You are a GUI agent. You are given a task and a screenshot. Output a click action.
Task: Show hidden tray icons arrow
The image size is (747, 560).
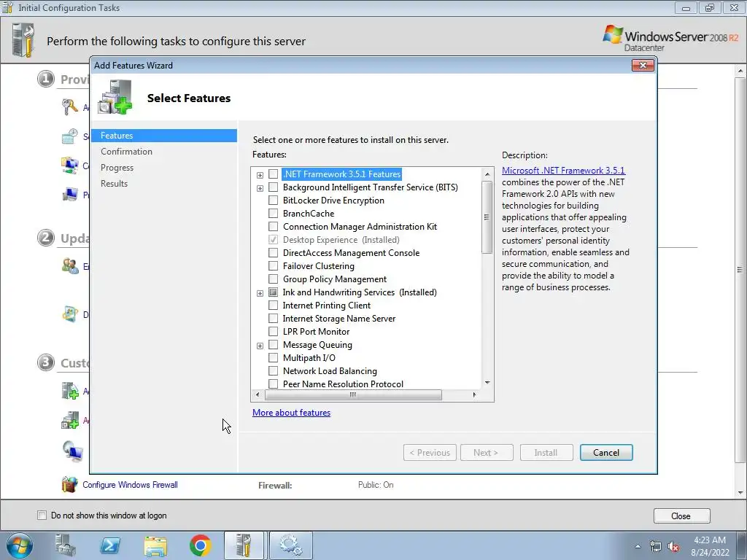[x=638, y=547]
